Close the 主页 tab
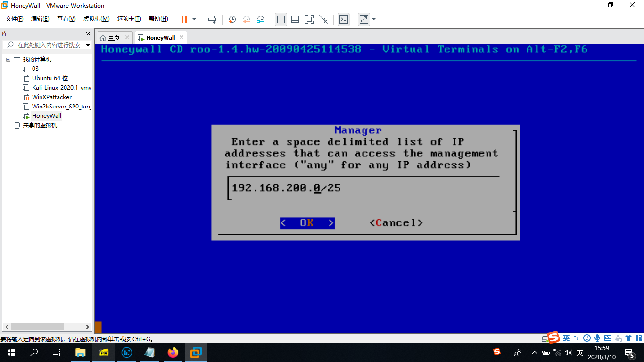This screenshot has height=362, width=644. pyautogui.click(x=127, y=37)
